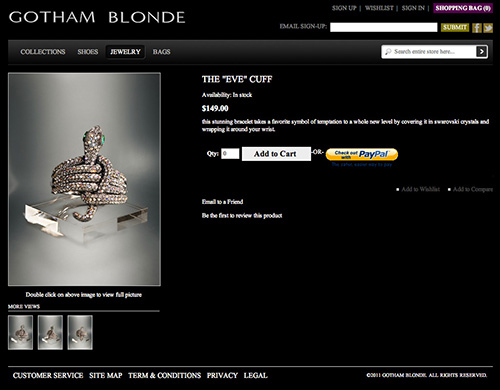This screenshot has height=390, width=500.
Task: Open the Shopping Bag
Action: click(x=463, y=8)
